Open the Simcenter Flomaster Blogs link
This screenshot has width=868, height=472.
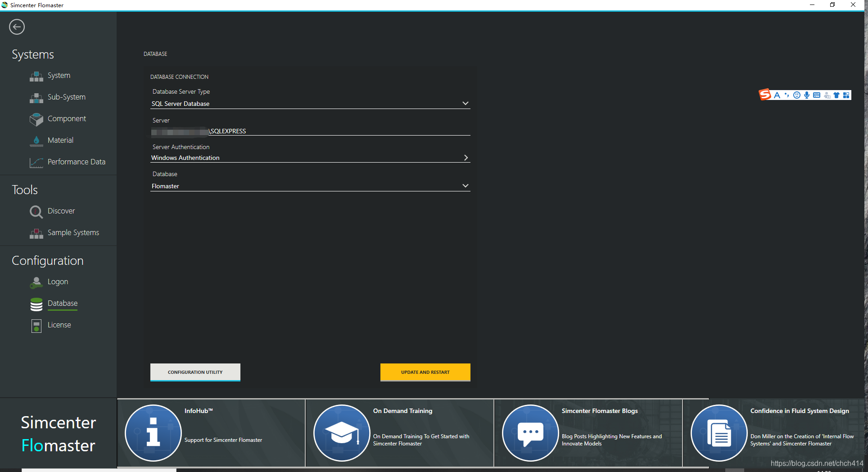(x=588, y=433)
